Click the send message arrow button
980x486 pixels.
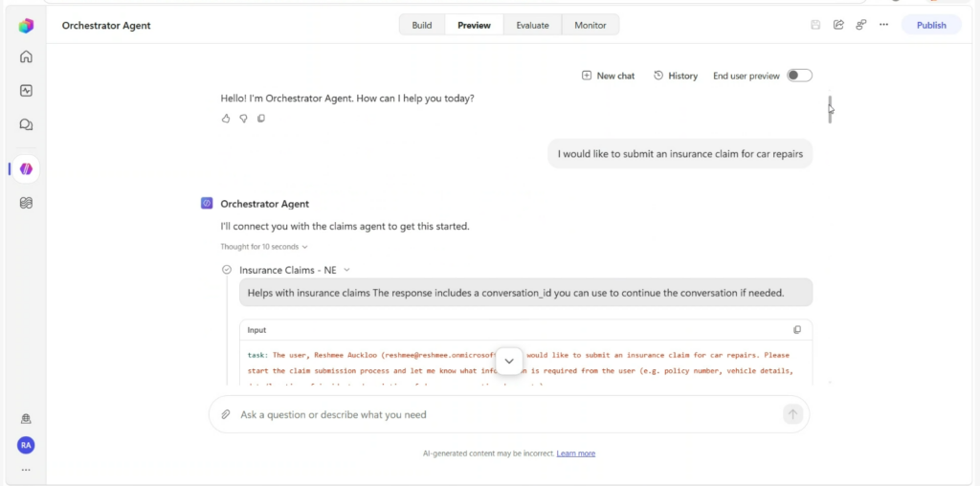pos(792,414)
